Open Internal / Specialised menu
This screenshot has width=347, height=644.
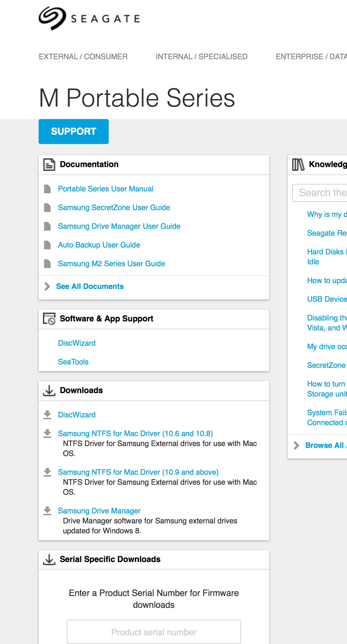point(202,57)
